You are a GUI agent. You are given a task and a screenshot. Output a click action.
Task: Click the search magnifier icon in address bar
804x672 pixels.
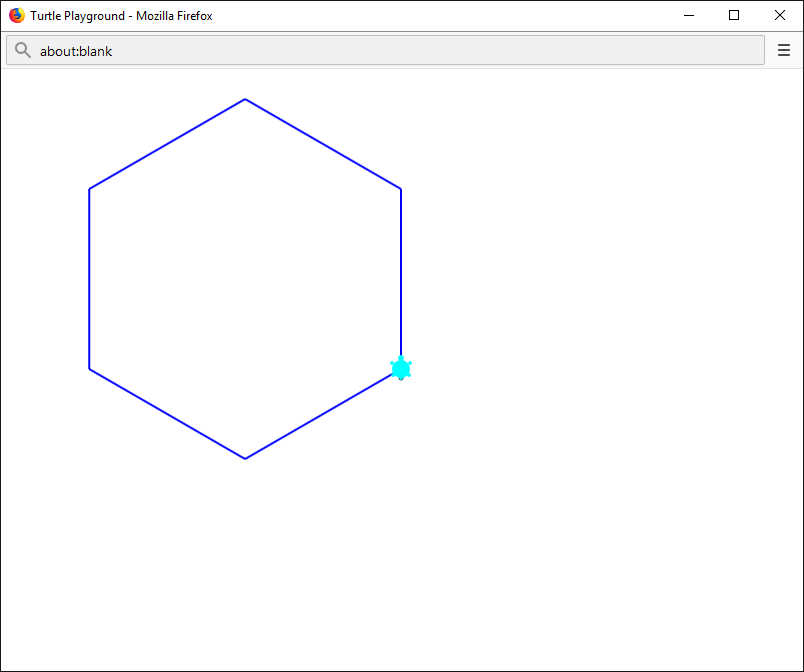coord(23,50)
